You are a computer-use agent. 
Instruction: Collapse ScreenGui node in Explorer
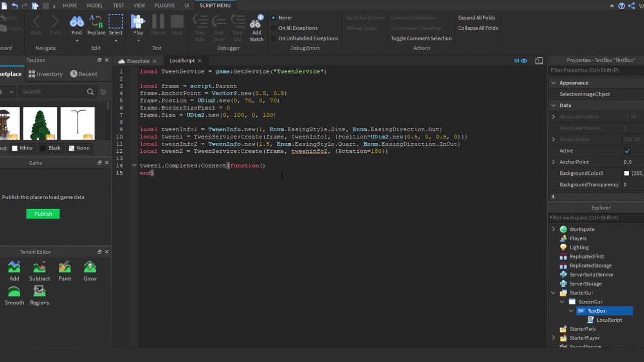point(562,302)
